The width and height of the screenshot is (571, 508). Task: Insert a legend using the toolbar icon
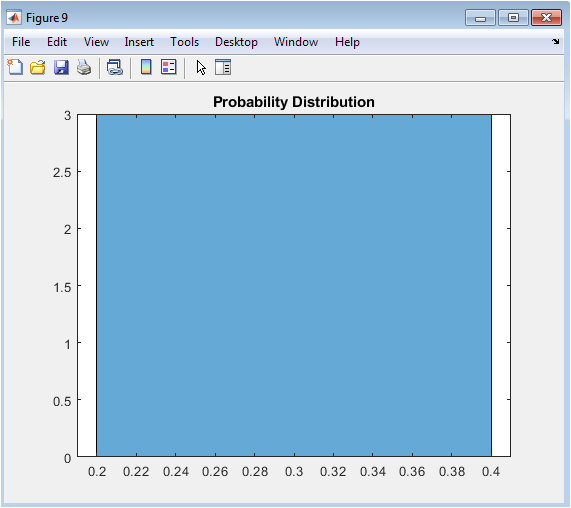[169, 67]
